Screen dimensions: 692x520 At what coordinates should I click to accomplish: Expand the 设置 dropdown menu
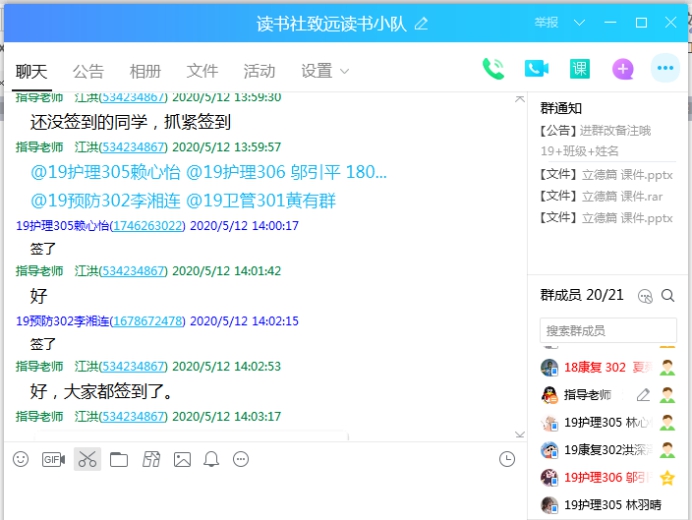click(x=325, y=71)
